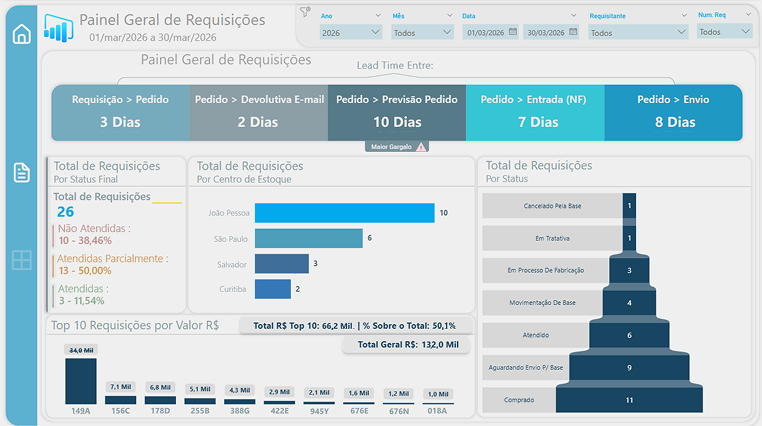
Task: Click the Lead Time Entre label
Action: [x=395, y=65]
